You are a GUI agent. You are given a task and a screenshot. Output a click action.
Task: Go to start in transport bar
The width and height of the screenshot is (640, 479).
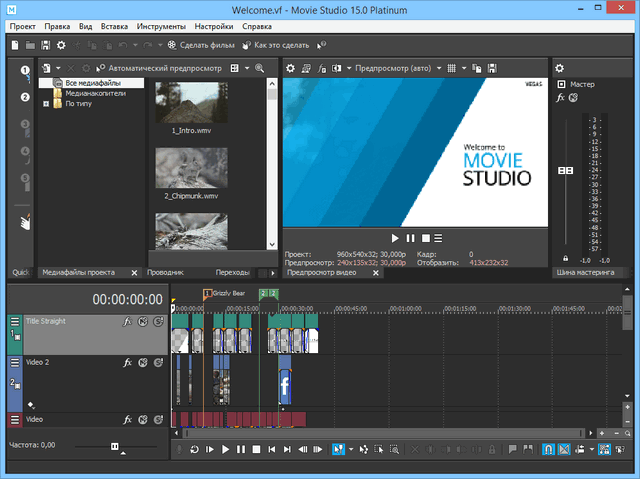pyautogui.click(x=271, y=450)
